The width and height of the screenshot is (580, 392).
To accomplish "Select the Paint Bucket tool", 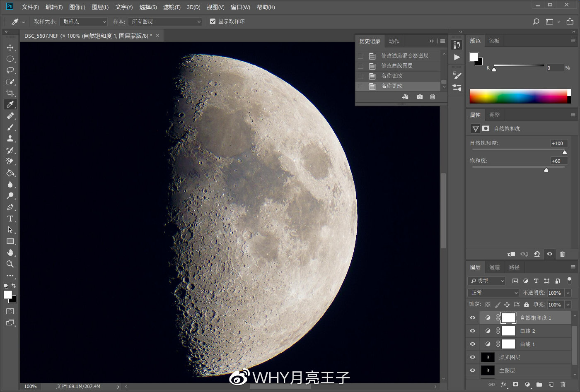I will point(10,173).
